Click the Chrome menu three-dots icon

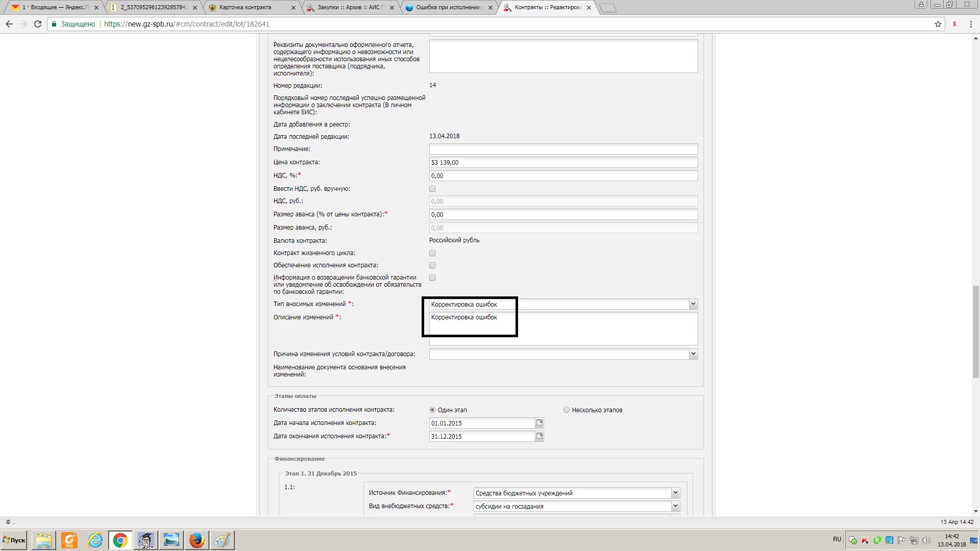click(x=971, y=24)
